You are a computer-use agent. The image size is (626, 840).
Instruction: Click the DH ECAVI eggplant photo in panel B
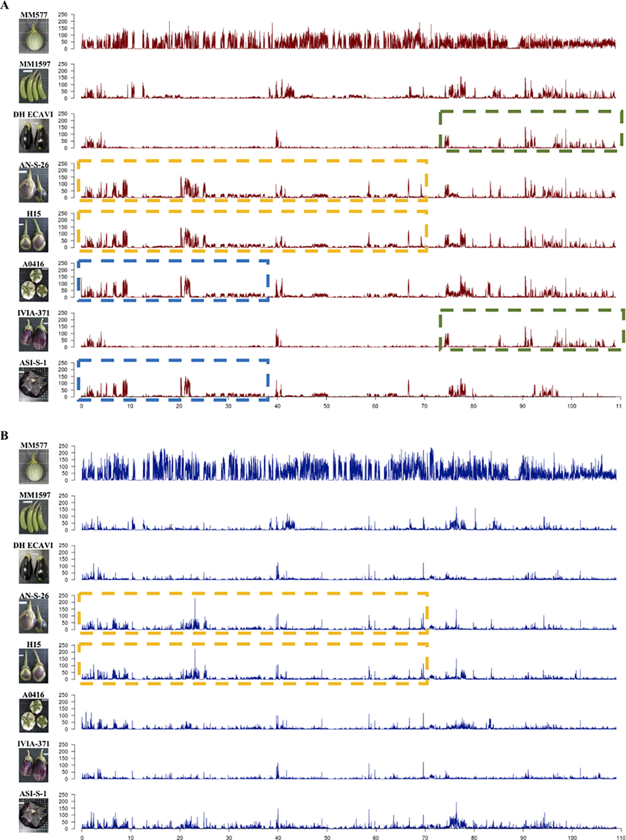pos(34,566)
